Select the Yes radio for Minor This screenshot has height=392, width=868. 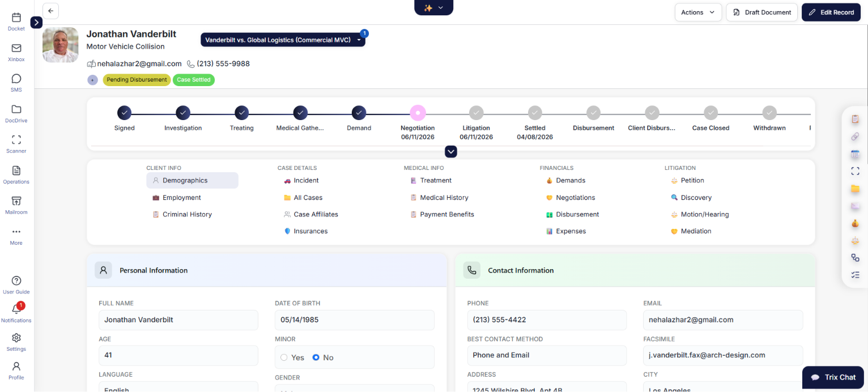(x=284, y=357)
